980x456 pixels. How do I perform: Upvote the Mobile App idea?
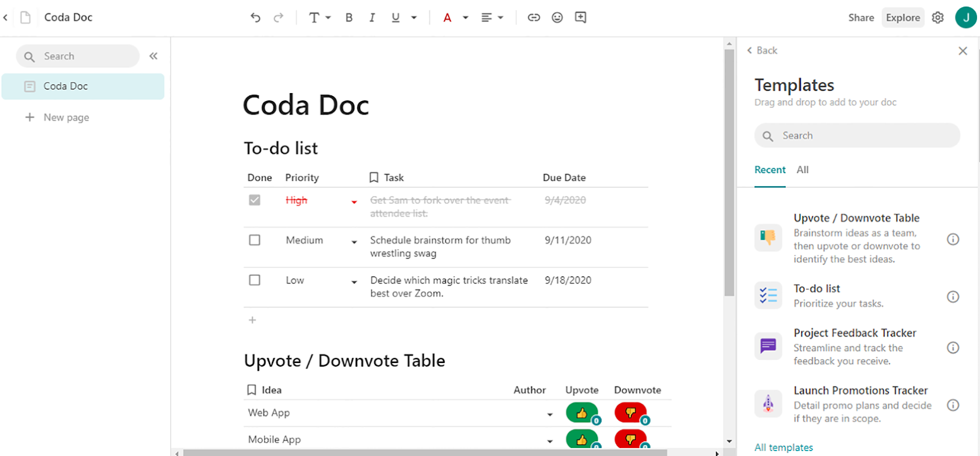pyautogui.click(x=582, y=439)
